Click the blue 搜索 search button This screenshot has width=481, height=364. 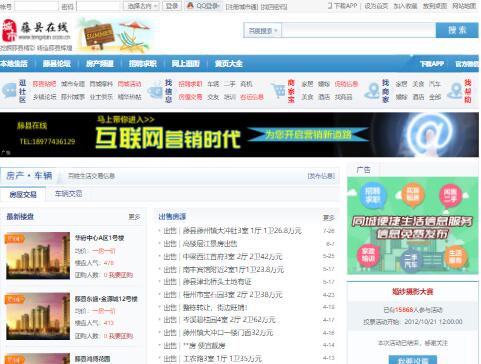pyautogui.click(x=457, y=30)
